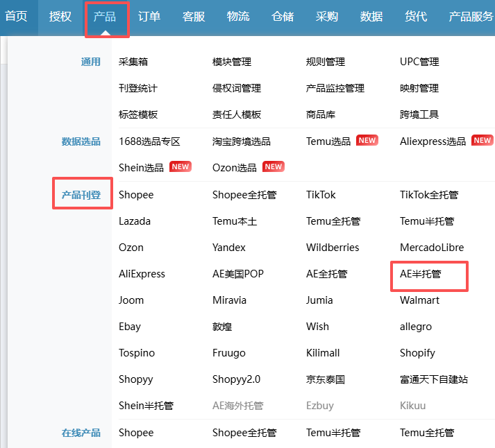Click the Temu选品 menu entry
Screen dimensions: 495x448
328,141
